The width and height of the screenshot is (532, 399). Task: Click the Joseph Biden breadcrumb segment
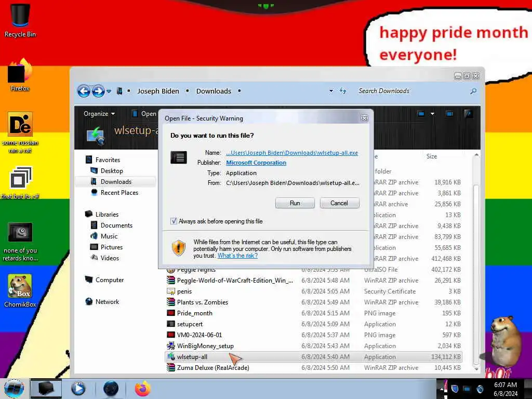(x=158, y=91)
